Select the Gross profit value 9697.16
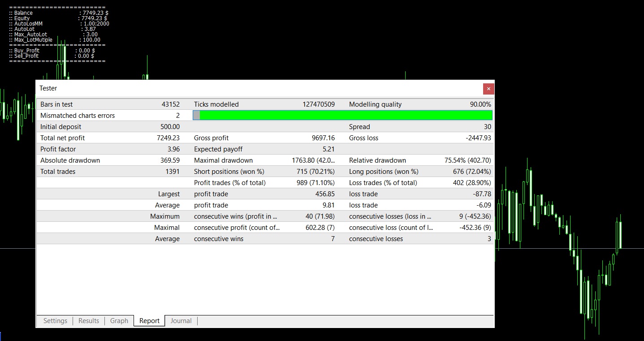 coord(323,138)
